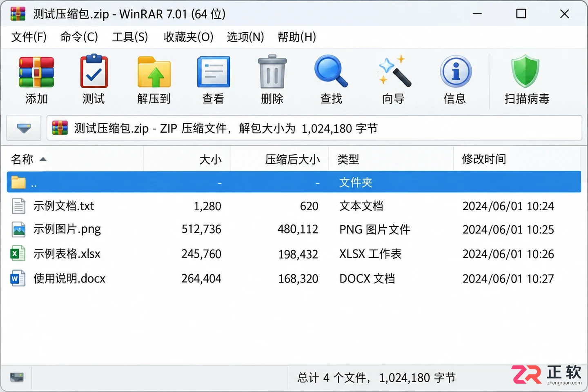The width and height of the screenshot is (588, 392).
Task: Click type cell XLSX 工作表
Action: pyautogui.click(x=370, y=254)
